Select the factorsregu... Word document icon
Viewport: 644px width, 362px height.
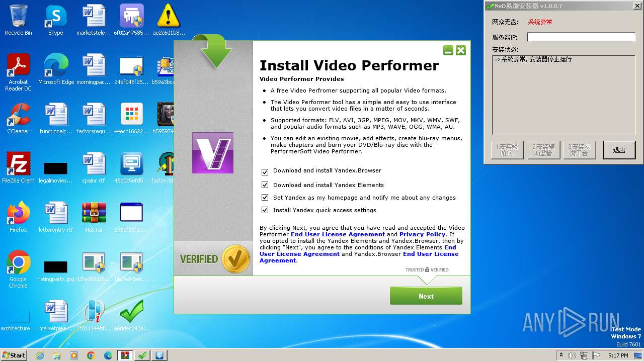click(94, 119)
